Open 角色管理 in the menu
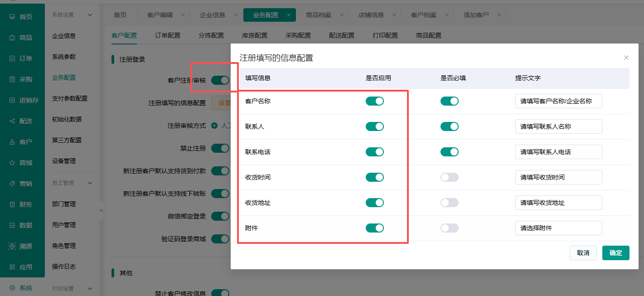This screenshot has height=296, width=644. coord(64,246)
